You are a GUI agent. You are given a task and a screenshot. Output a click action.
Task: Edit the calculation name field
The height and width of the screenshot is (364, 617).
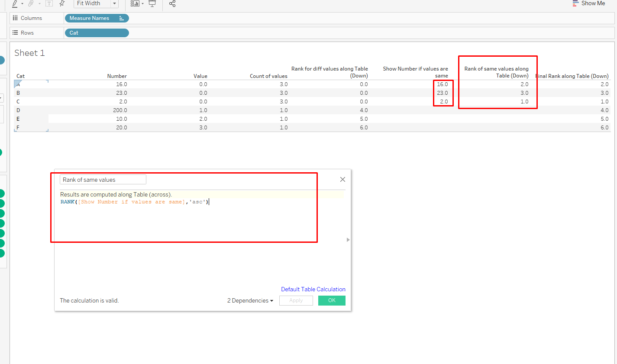click(103, 180)
